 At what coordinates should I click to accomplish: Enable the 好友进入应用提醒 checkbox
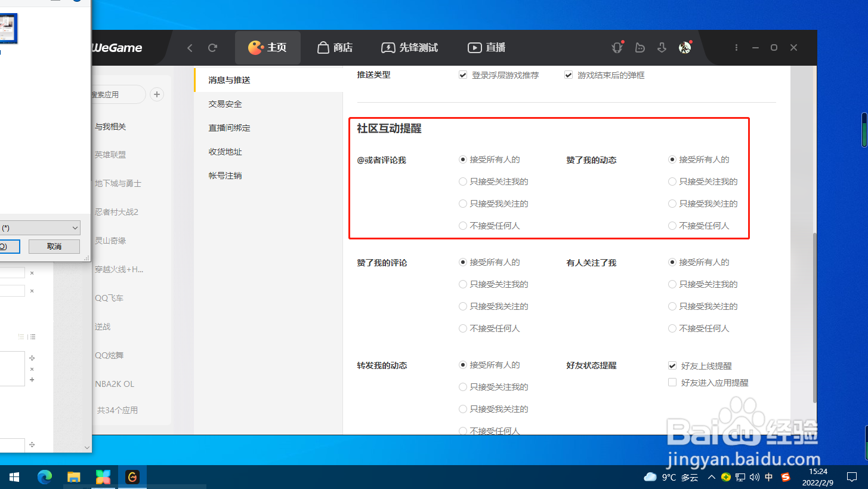point(672,382)
